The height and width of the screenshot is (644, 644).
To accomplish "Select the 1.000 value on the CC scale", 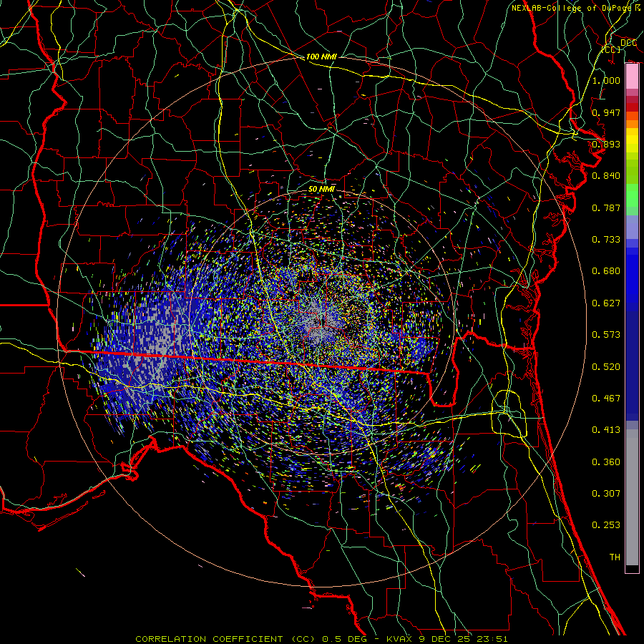I will pyautogui.click(x=606, y=80).
